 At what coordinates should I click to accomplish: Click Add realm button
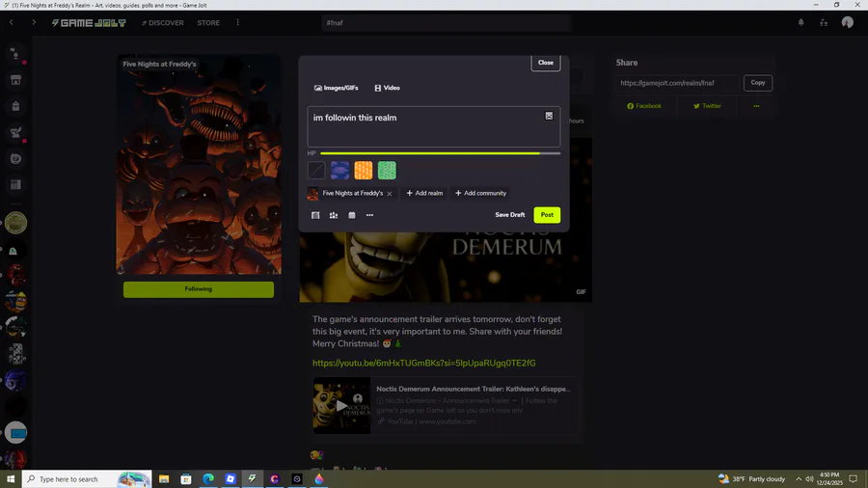click(424, 193)
